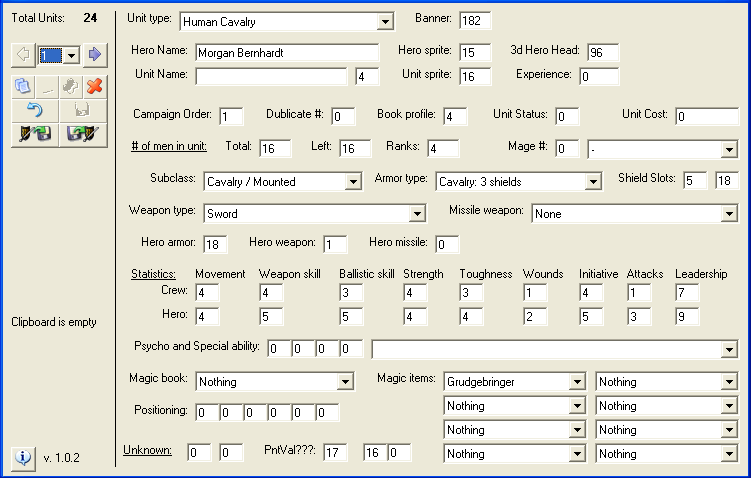
Task: Click the previous unit arrow button
Action: point(23,54)
